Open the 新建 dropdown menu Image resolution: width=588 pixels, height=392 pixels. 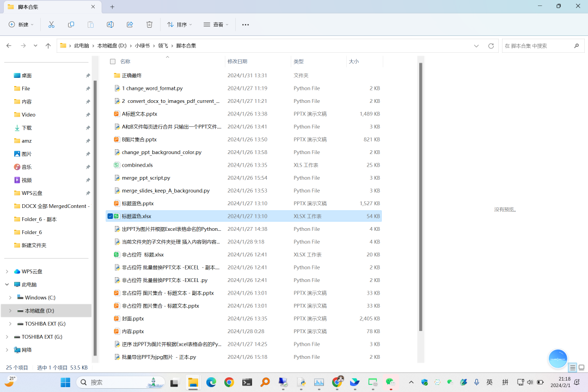21,24
